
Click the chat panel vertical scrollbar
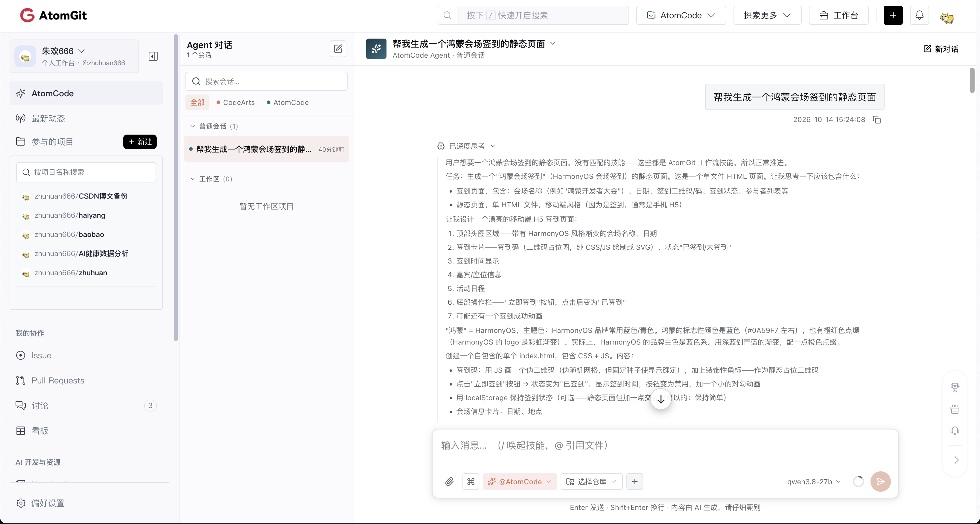[x=972, y=80]
